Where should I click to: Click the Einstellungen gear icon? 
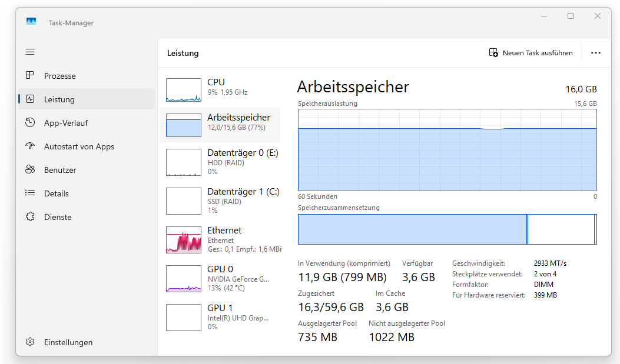tap(30, 342)
